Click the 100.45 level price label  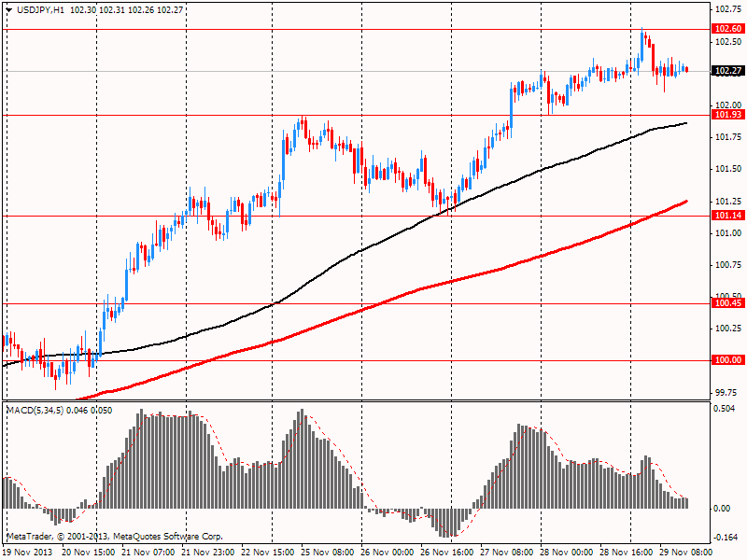727,303
